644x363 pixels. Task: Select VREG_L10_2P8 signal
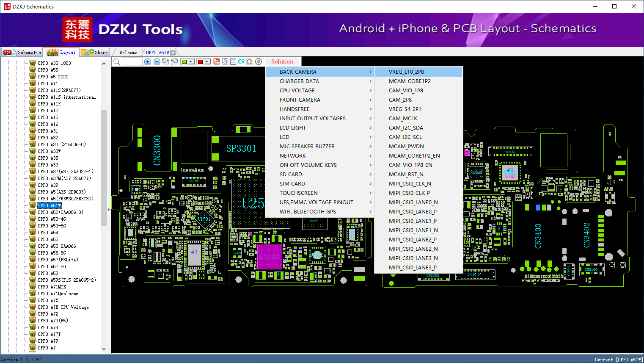tap(418, 72)
